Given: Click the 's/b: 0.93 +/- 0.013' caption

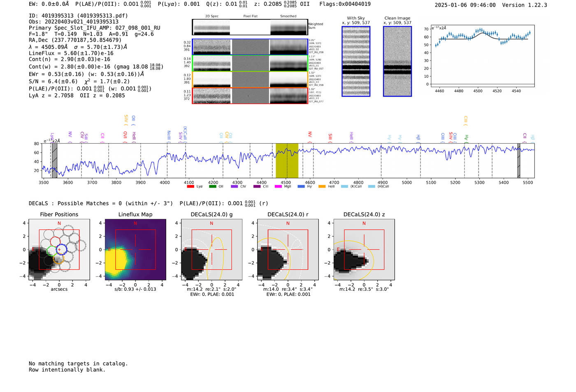Looking at the screenshot, I should click(135, 289).
